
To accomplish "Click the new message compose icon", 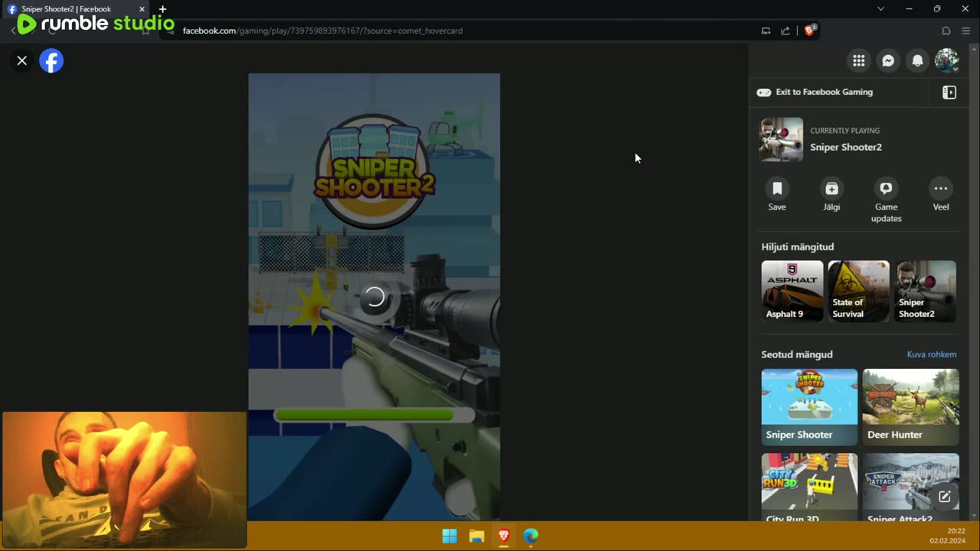I will pyautogui.click(x=945, y=497).
